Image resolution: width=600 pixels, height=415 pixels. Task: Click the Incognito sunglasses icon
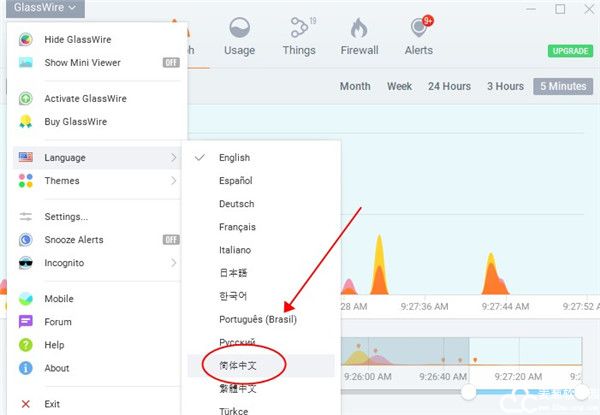click(26, 263)
